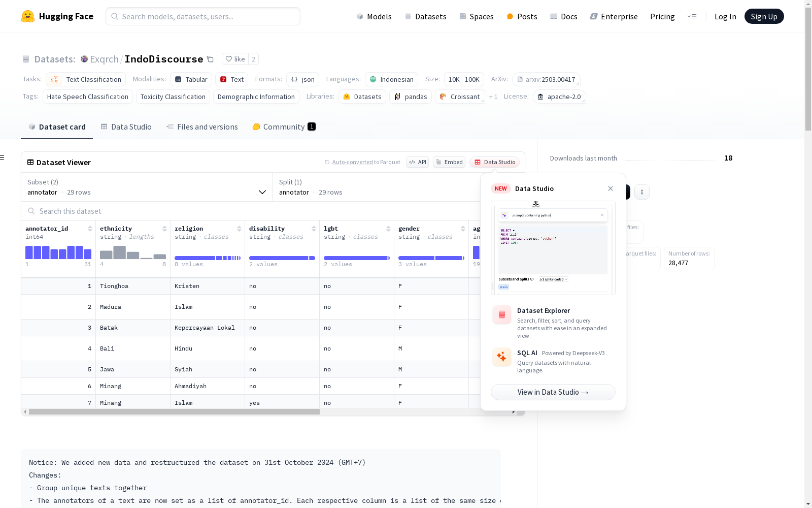
Task: Focus the search models, datasets, users field
Action: coord(203,16)
